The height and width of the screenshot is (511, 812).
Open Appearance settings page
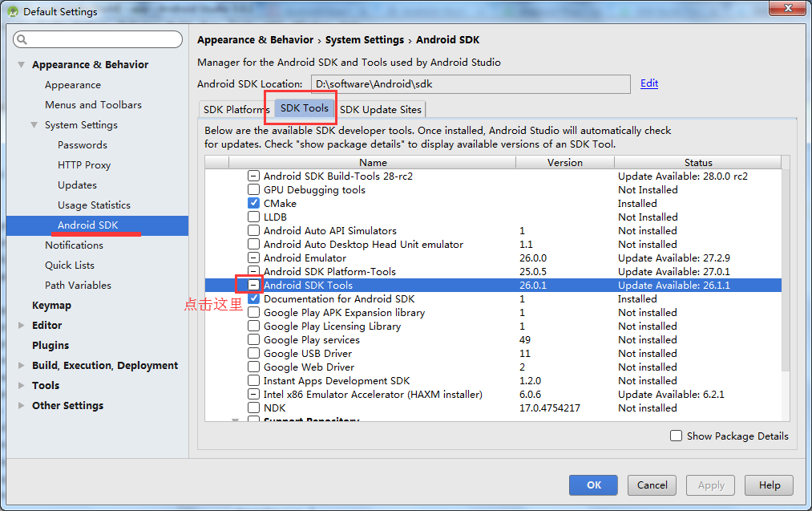pos(73,85)
